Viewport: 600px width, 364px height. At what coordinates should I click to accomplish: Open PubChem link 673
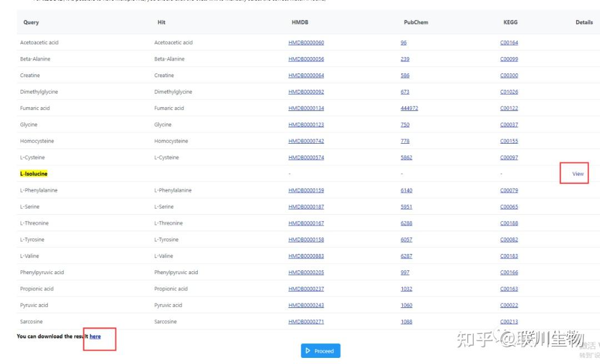(x=405, y=92)
